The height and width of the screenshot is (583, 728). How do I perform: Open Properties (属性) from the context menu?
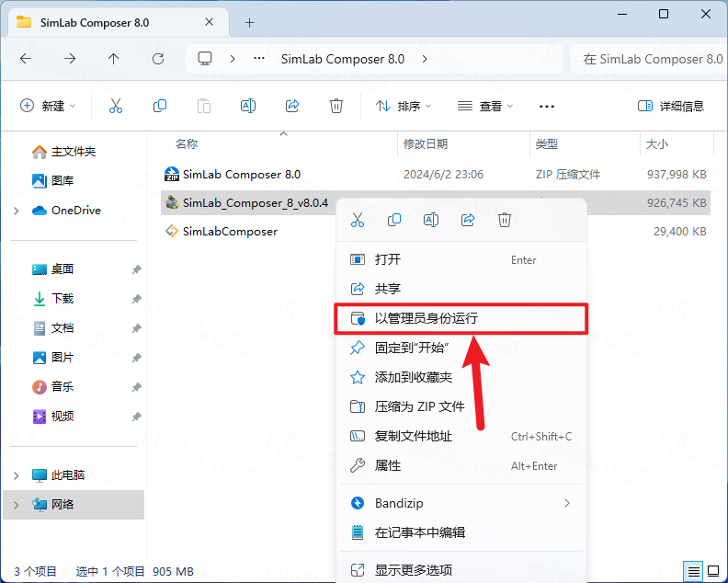(461, 465)
